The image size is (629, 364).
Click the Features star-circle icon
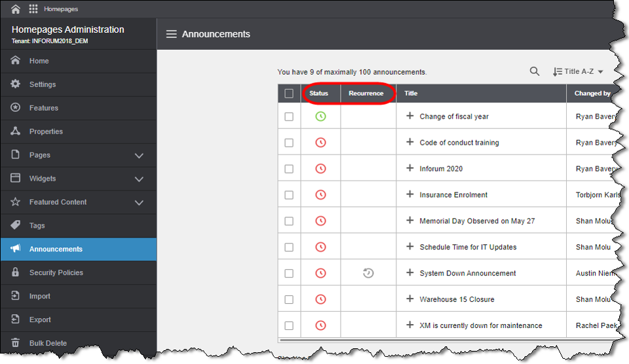(15, 107)
